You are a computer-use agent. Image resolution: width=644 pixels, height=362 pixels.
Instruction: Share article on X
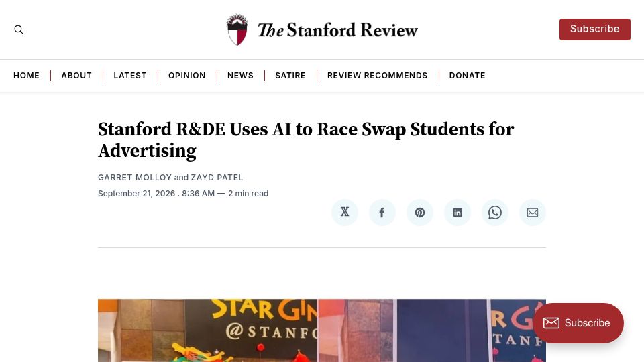tap(345, 213)
